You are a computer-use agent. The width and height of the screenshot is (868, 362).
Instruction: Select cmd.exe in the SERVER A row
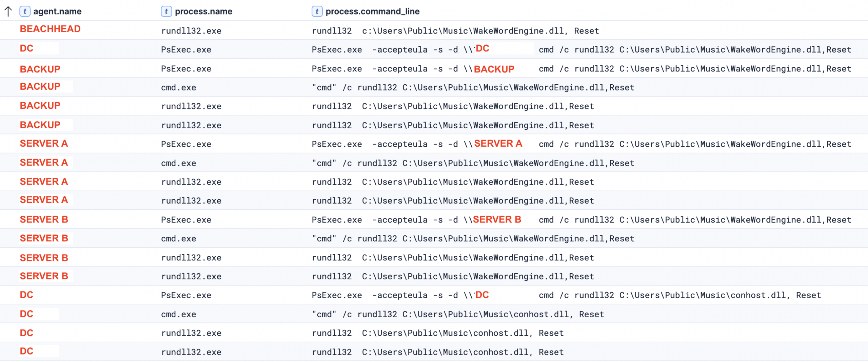click(x=179, y=164)
